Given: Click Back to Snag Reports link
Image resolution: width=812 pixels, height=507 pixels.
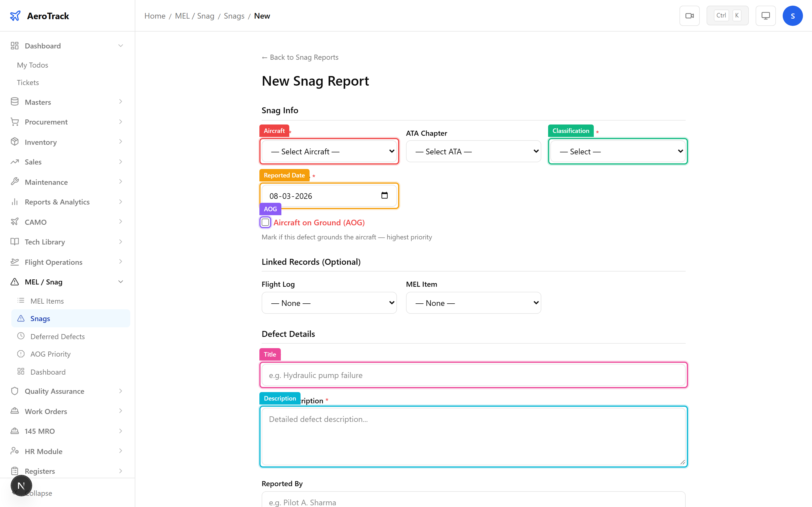Looking at the screenshot, I should (300, 57).
